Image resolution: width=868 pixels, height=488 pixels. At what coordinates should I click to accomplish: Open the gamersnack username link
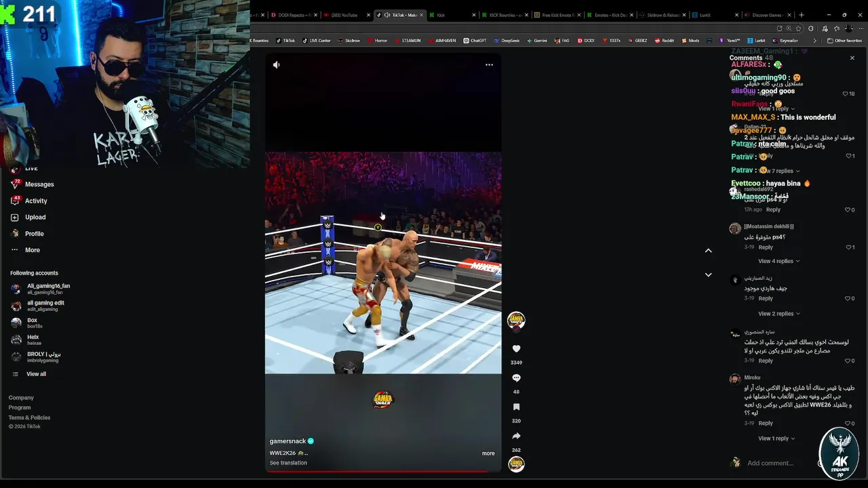click(x=288, y=441)
